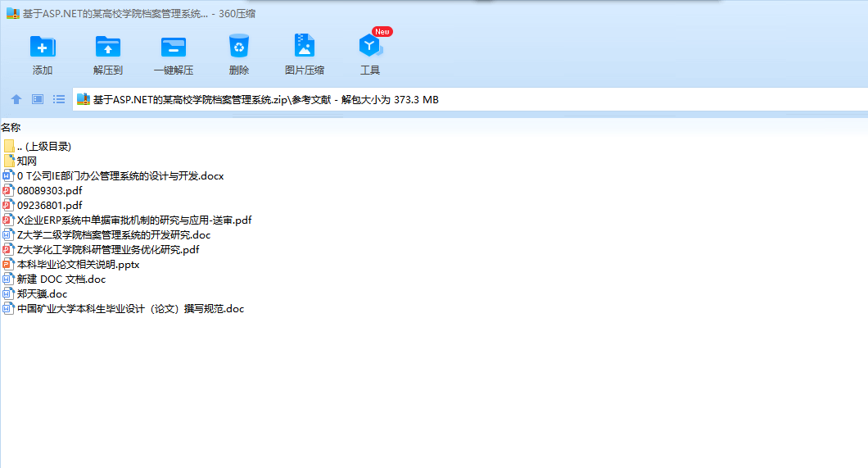Select the 知网 folder
This screenshot has width=868, height=468.
pyautogui.click(x=26, y=161)
